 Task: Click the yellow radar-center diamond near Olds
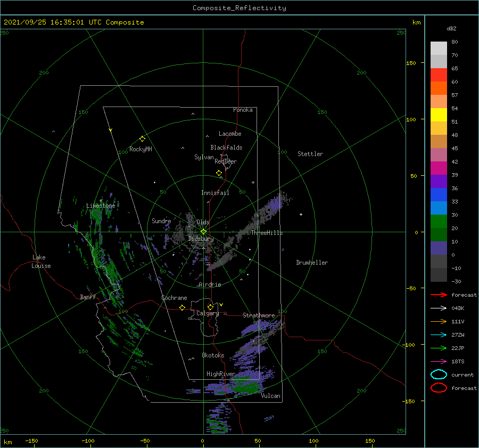203,232
